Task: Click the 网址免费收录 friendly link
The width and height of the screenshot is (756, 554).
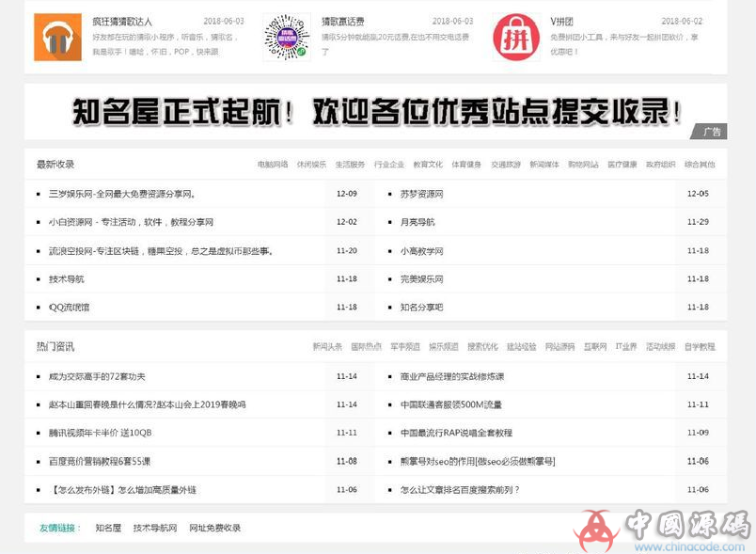Action: [214, 528]
